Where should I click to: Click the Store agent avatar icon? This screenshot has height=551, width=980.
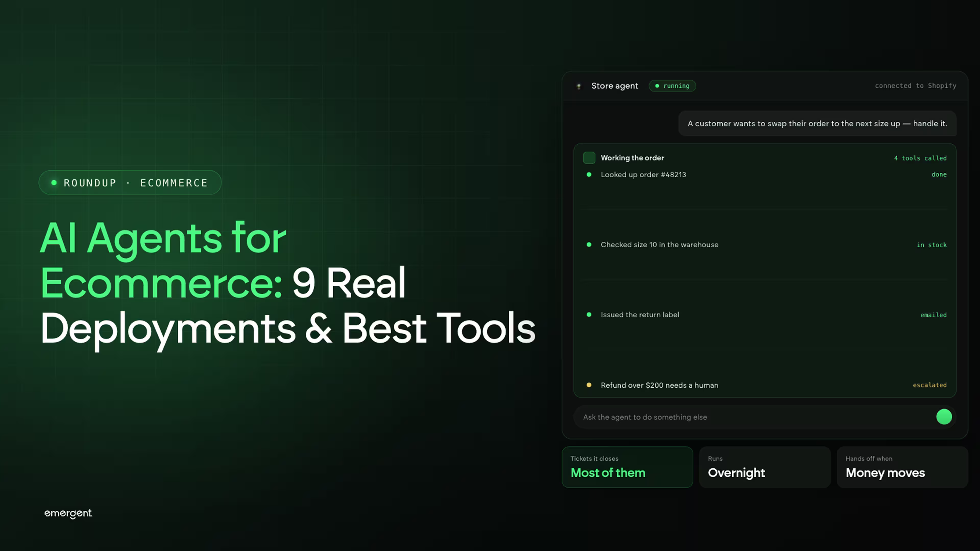pyautogui.click(x=579, y=86)
